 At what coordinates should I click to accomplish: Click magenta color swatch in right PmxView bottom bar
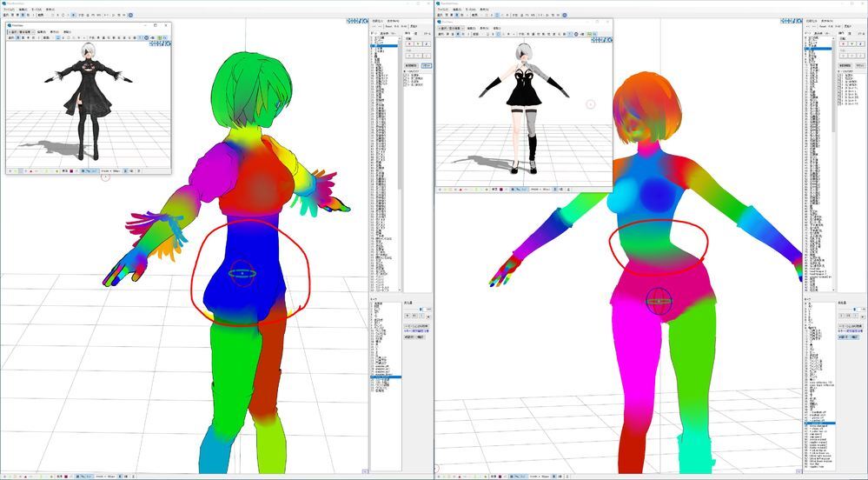501,190
